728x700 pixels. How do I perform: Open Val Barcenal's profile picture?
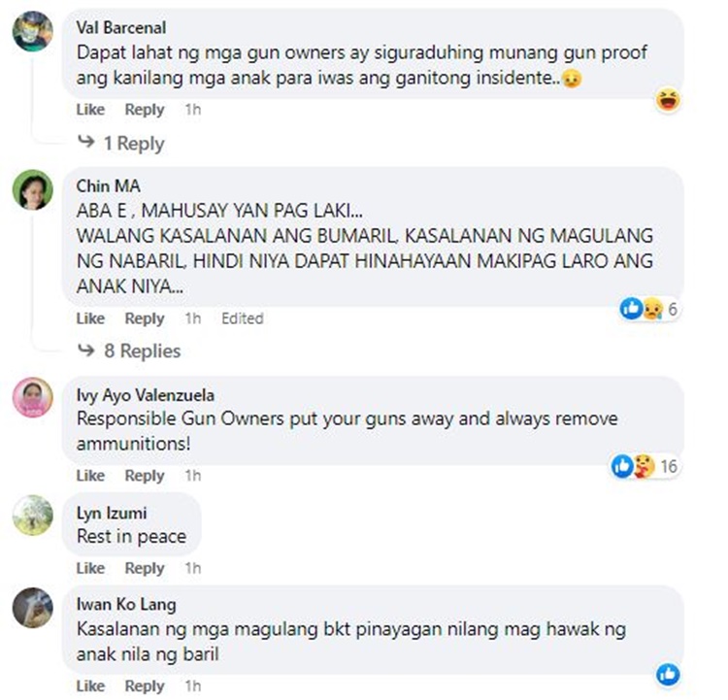(x=32, y=31)
